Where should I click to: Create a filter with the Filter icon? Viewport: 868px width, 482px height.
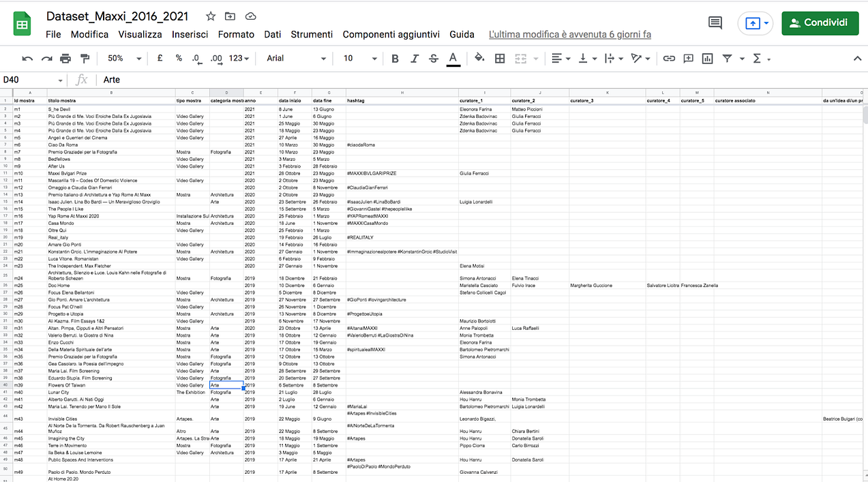coord(730,58)
